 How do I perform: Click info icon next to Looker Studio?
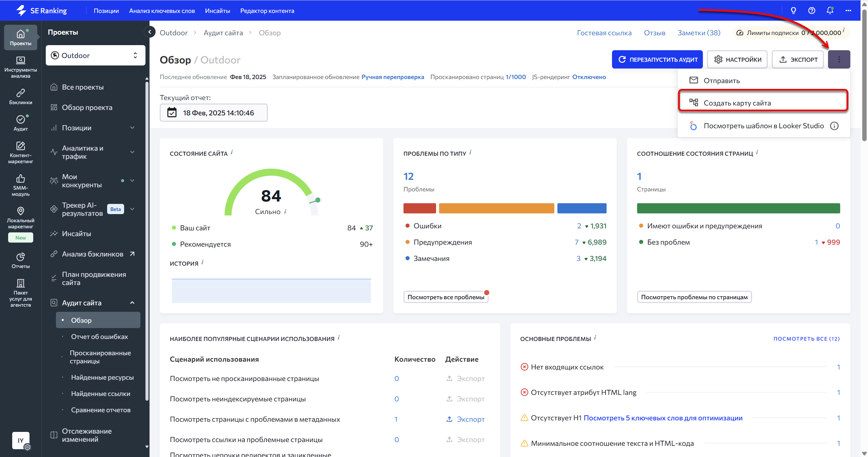click(834, 126)
